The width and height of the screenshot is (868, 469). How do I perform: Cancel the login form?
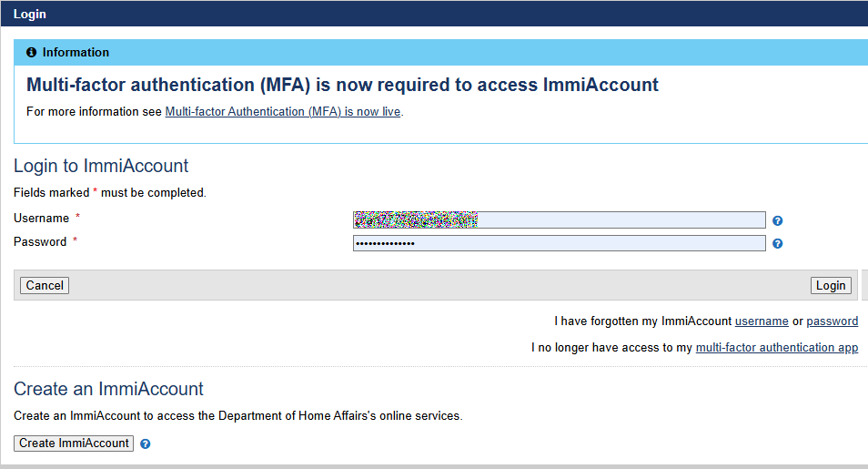[x=45, y=286]
